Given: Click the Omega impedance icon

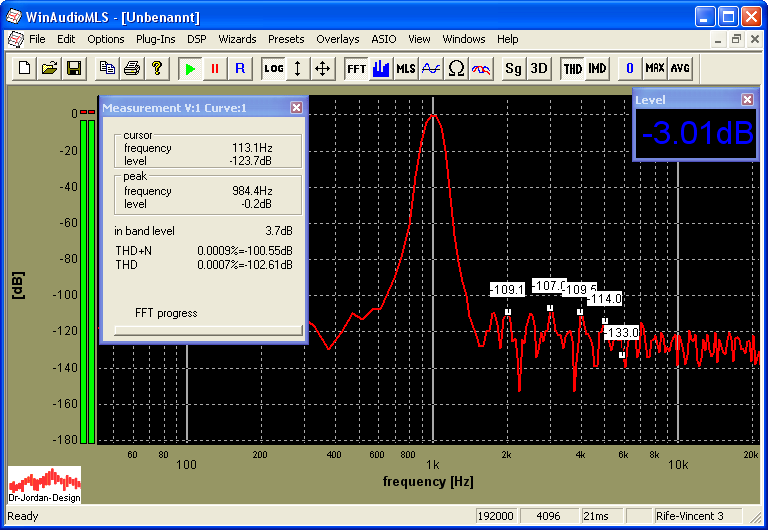Looking at the screenshot, I should [x=456, y=68].
